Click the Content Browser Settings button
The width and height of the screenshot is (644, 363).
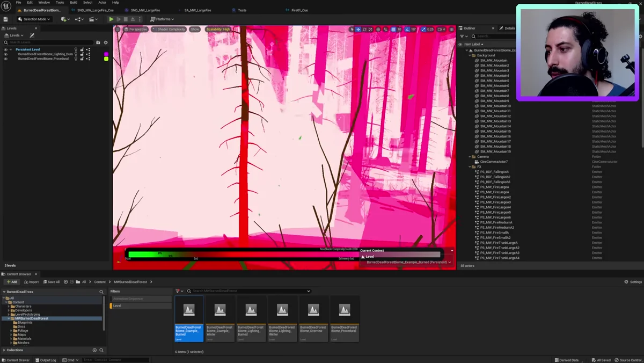click(x=633, y=282)
